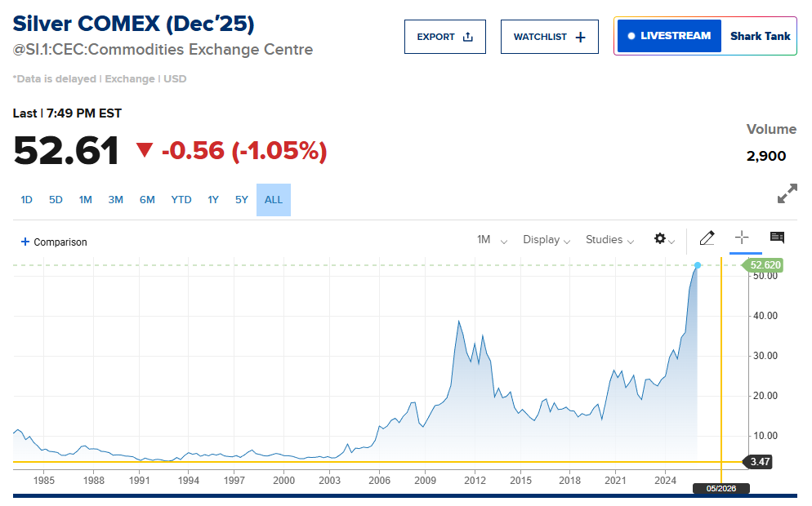Open chart settings gear icon
The image size is (812, 506).
[x=660, y=238]
